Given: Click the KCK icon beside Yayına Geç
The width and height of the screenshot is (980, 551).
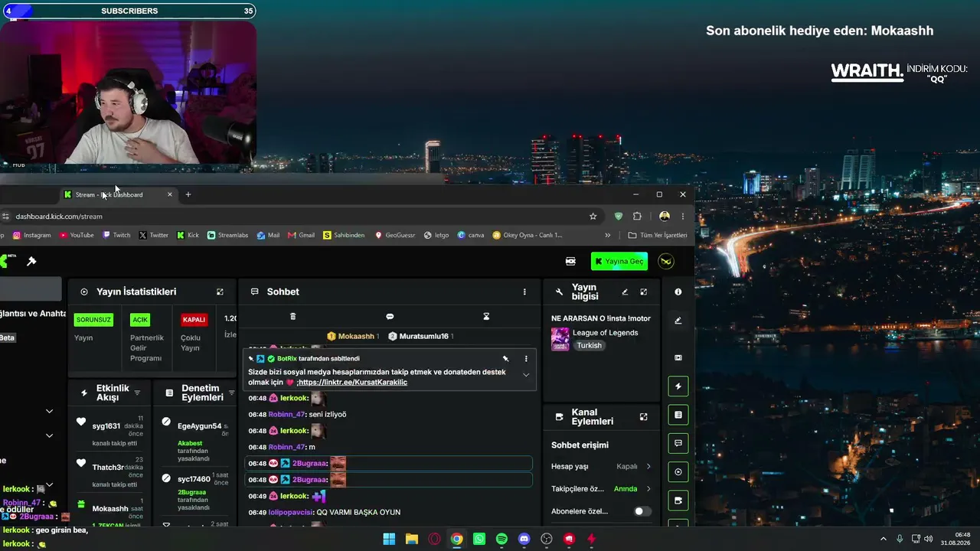Looking at the screenshot, I should pos(570,262).
